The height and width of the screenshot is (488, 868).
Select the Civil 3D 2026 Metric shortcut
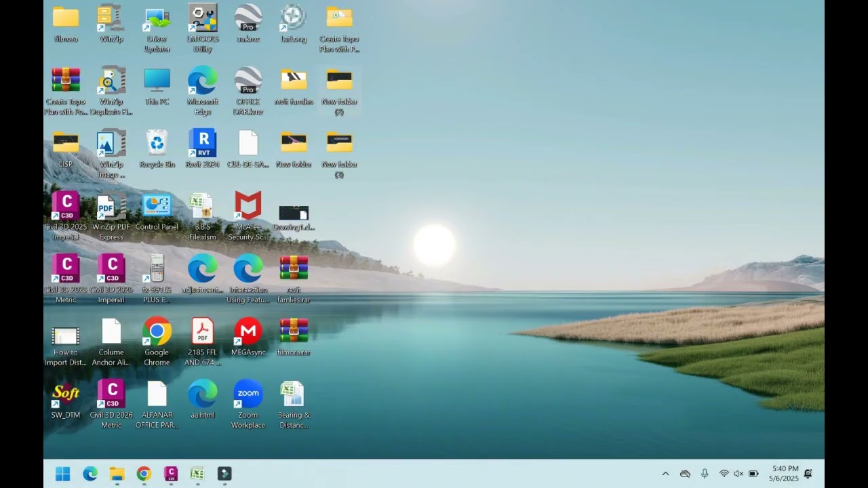coord(111,405)
